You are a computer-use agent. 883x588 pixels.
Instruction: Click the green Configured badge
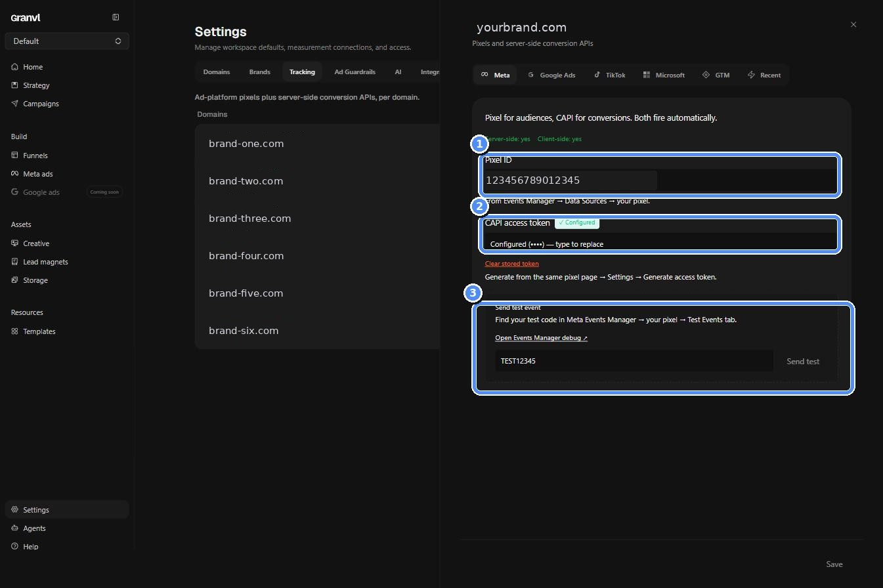577,222
